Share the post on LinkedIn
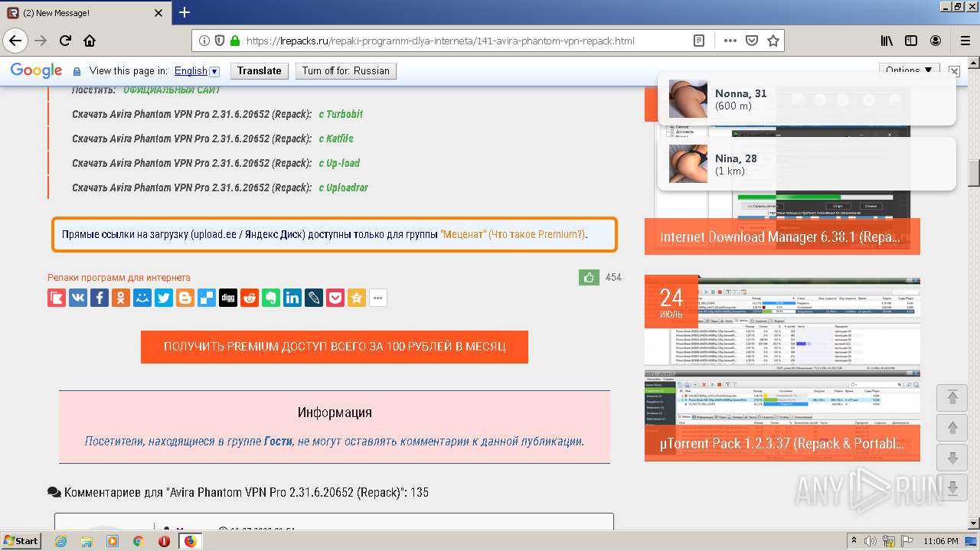 (x=292, y=298)
